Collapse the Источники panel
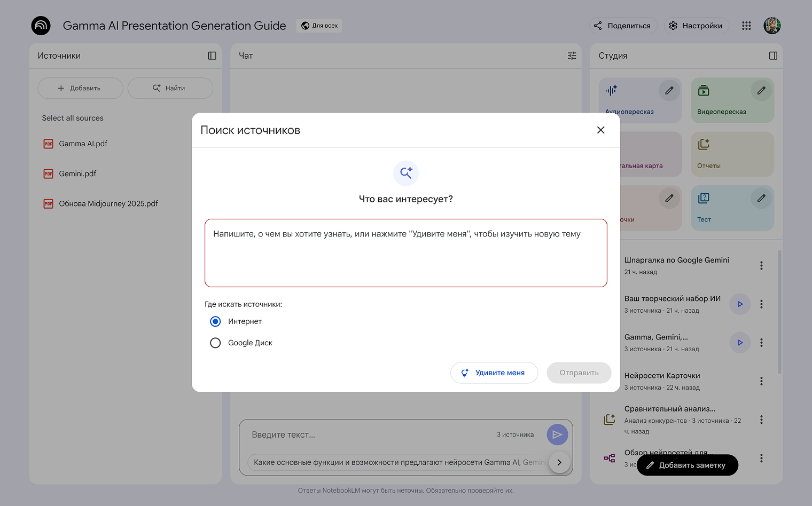 pyautogui.click(x=212, y=56)
